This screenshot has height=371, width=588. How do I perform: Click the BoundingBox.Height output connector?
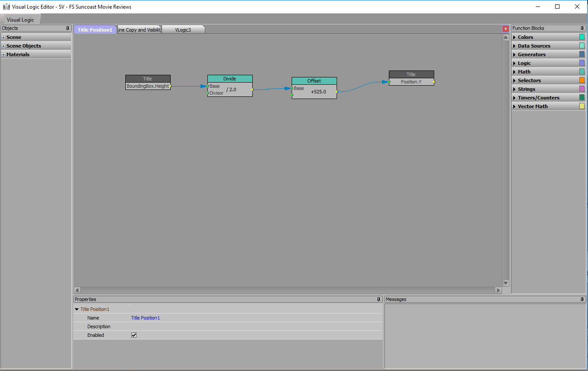pyautogui.click(x=170, y=86)
